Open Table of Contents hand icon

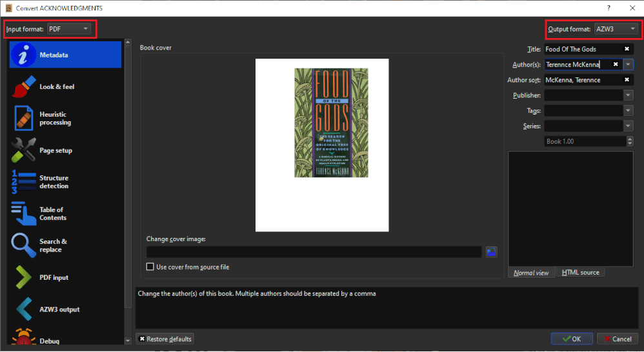tap(24, 213)
